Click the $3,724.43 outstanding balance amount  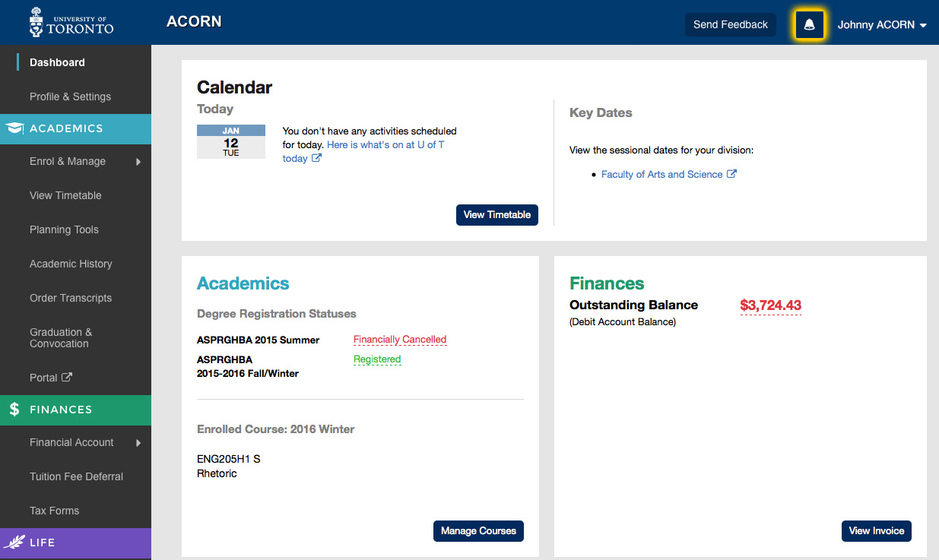[770, 305]
